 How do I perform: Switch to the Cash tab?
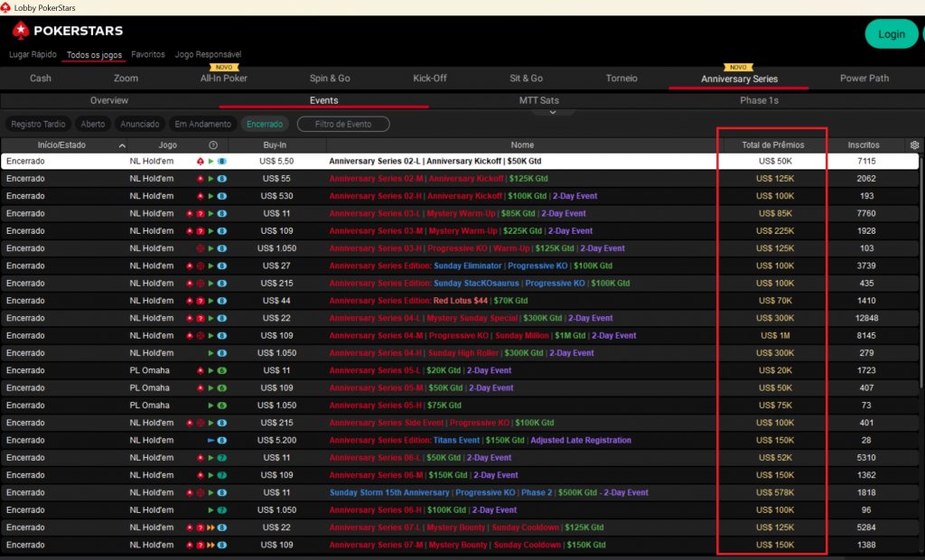41,78
